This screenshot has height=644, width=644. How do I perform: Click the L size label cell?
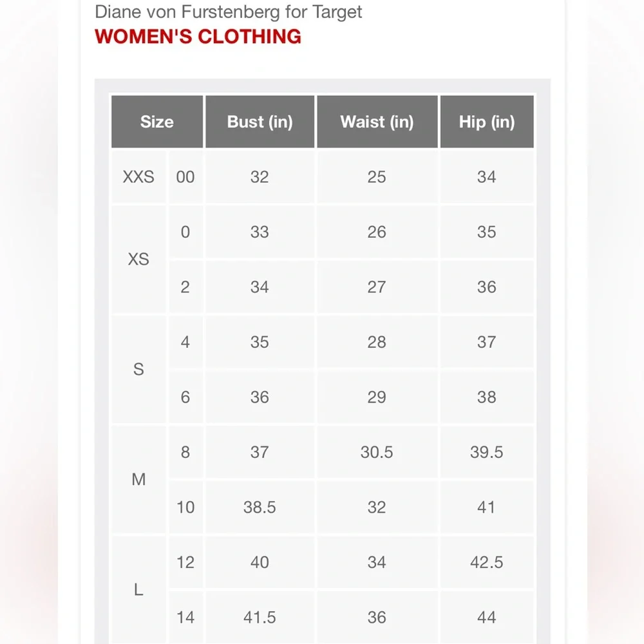click(139, 590)
